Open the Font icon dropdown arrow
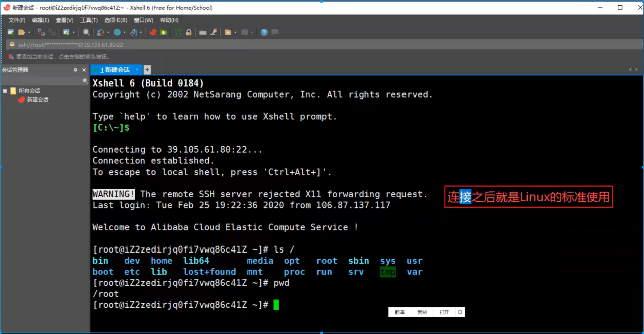This screenshot has width=644, height=334. (141, 32)
